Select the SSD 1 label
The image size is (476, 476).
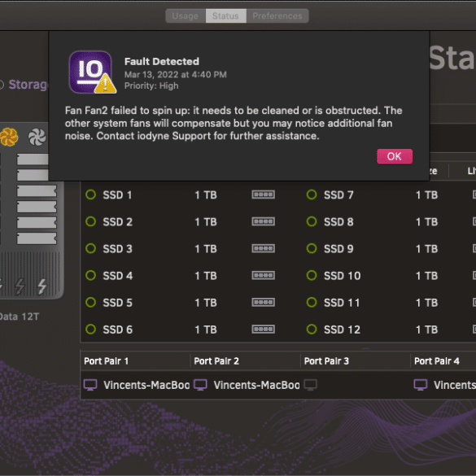(x=117, y=195)
